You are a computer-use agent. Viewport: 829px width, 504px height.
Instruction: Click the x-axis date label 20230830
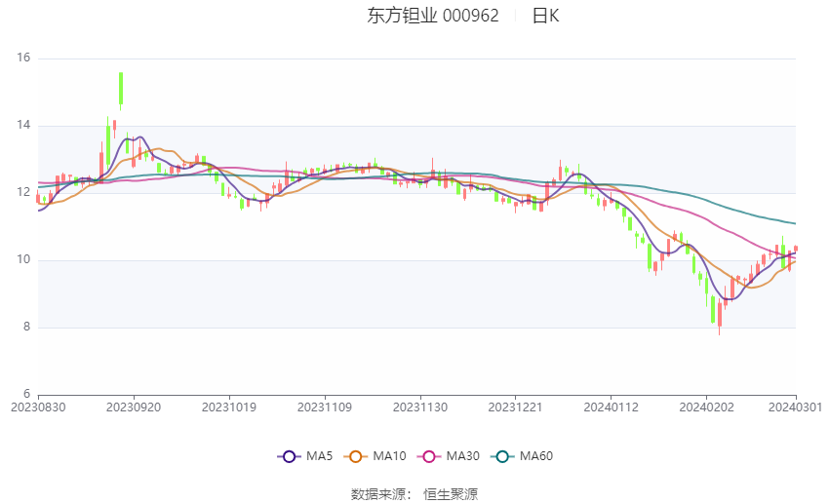[x=38, y=407]
